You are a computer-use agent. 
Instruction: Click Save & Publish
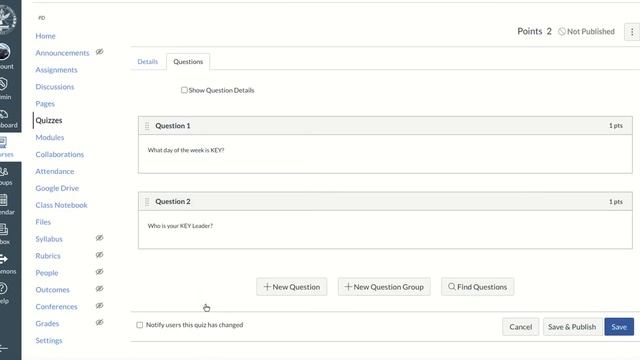point(572,327)
